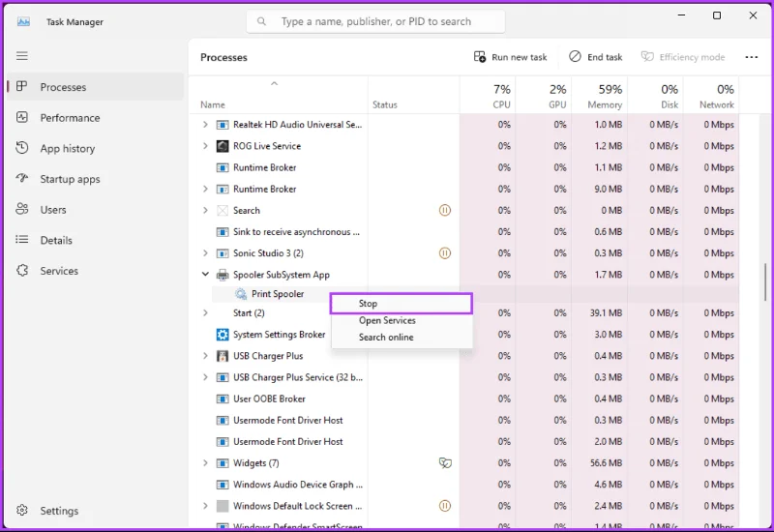
Task: Expand the Start (2) group
Action: point(205,312)
